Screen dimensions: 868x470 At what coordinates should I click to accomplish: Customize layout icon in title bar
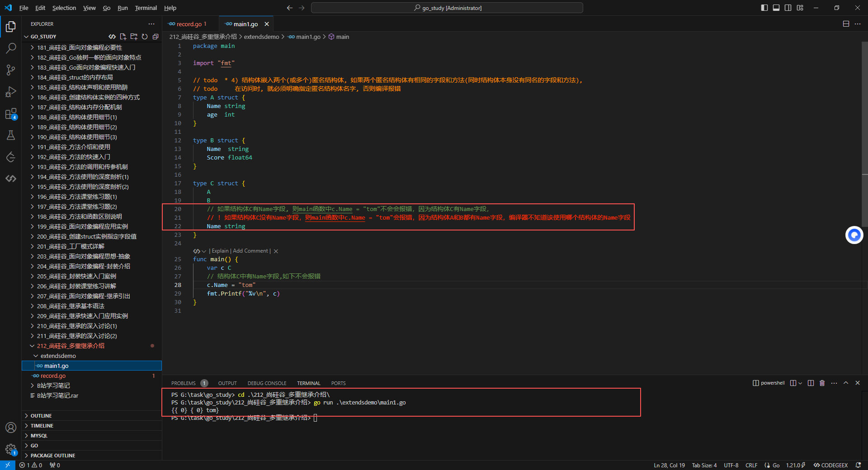(800, 8)
